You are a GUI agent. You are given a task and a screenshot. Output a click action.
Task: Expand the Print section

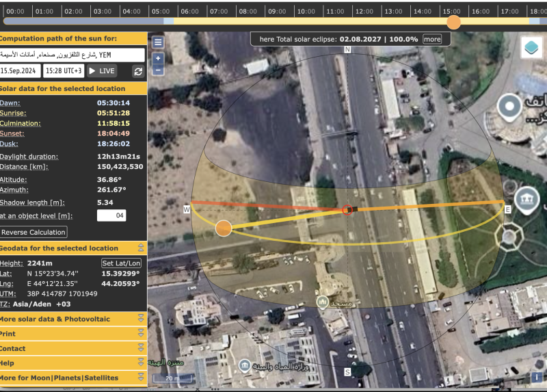[141, 334]
